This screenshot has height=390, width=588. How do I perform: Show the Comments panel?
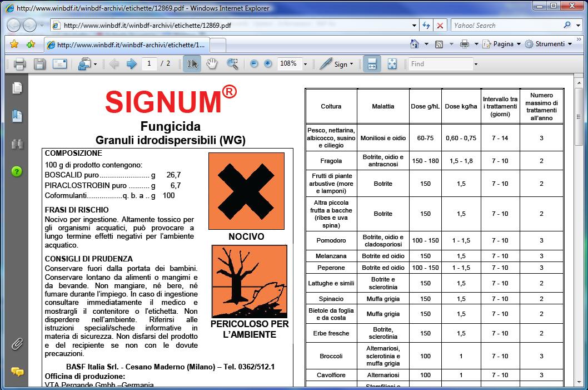[x=17, y=372]
